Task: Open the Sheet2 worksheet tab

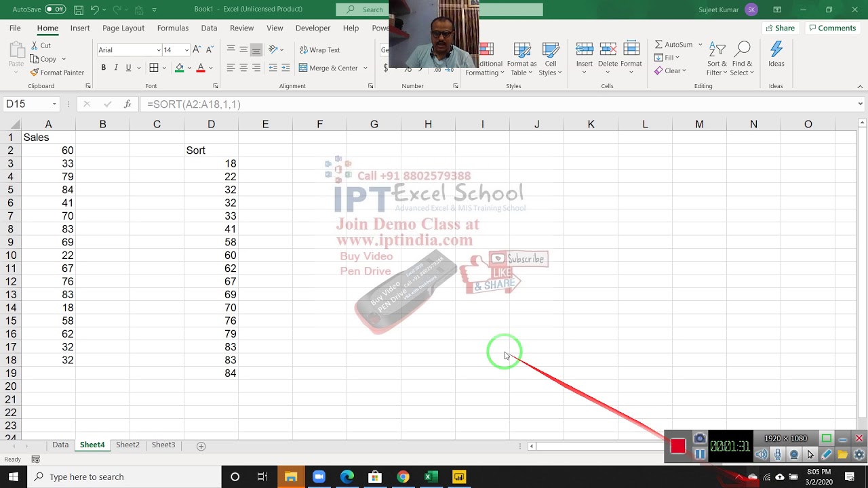Action: pos(127,445)
